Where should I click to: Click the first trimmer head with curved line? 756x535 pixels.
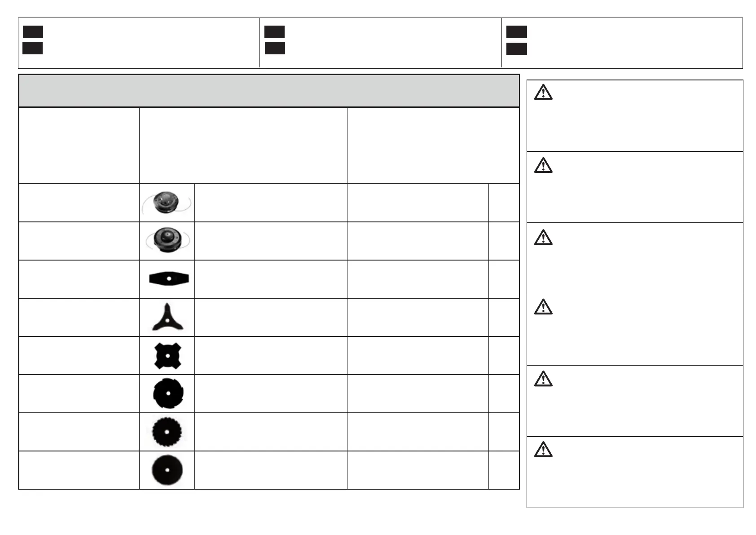167,203
